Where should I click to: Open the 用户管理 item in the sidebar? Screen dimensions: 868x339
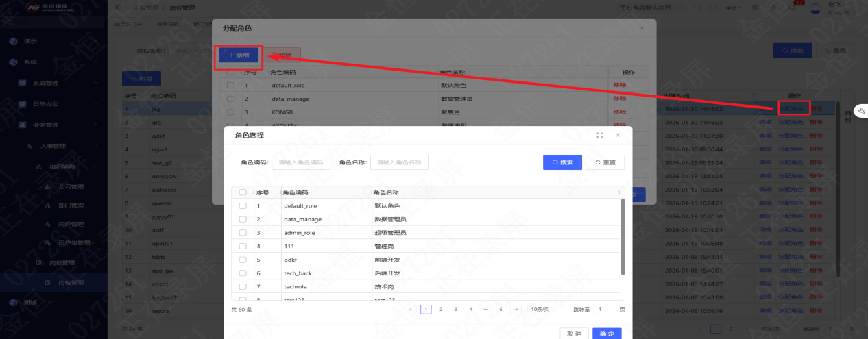click(71, 224)
